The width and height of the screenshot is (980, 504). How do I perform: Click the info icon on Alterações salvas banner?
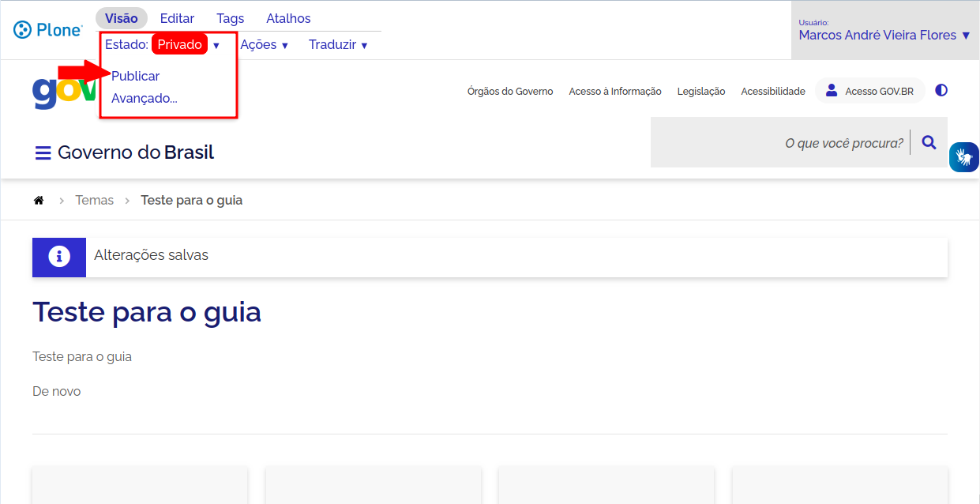click(58, 257)
